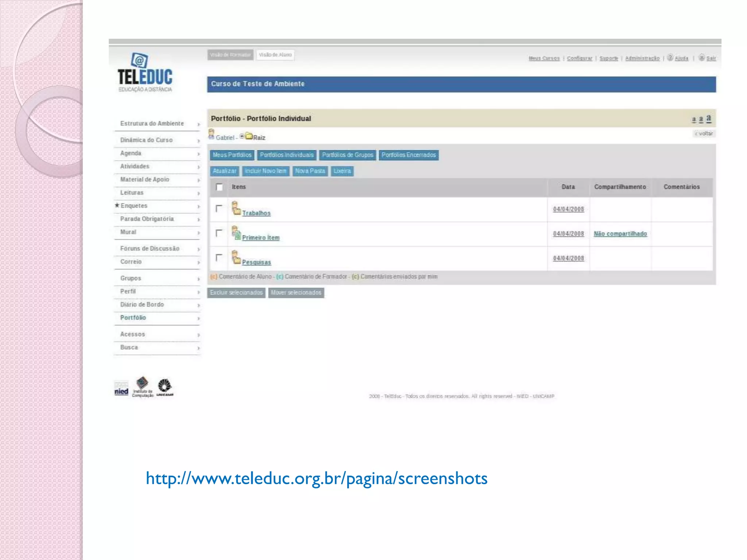Click the TelEduc logo
Screen dimensions: 747x560
pos(145,72)
